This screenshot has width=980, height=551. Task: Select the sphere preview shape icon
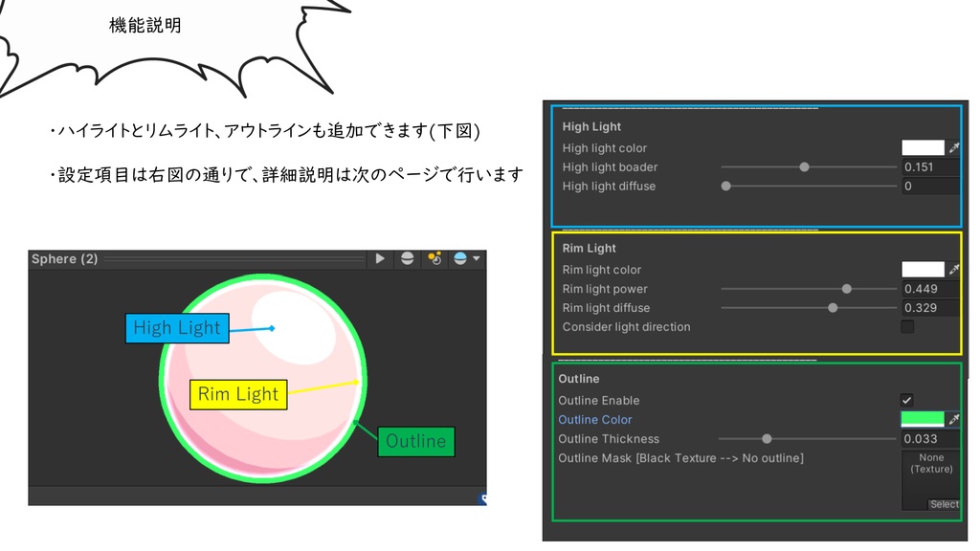click(x=407, y=258)
